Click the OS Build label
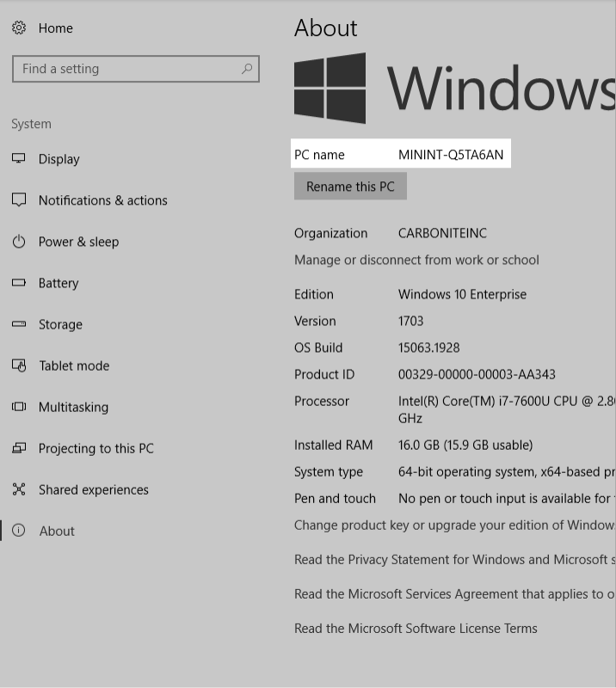The image size is (616, 688). [x=318, y=347]
